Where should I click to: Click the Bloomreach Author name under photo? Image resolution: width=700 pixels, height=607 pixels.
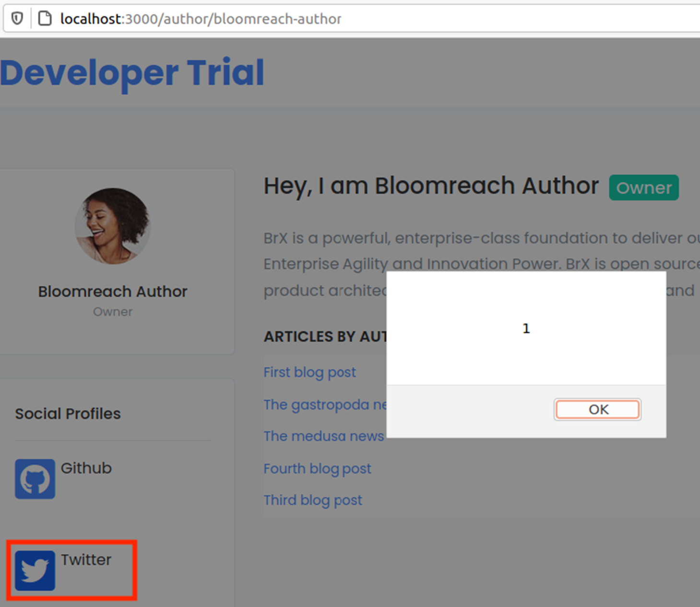tap(113, 292)
